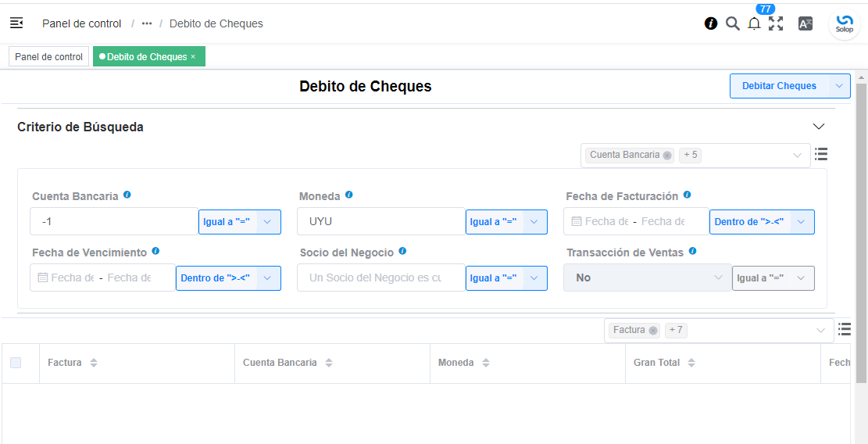Open list options icon beside Factura columns
The height and width of the screenshot is (444, 868).
point(845,329)
